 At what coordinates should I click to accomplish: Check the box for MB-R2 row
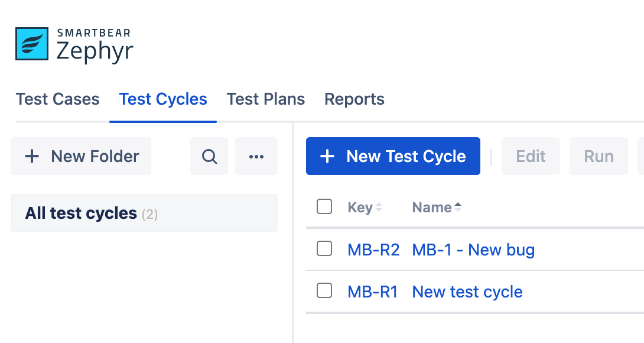pos(324,249)
